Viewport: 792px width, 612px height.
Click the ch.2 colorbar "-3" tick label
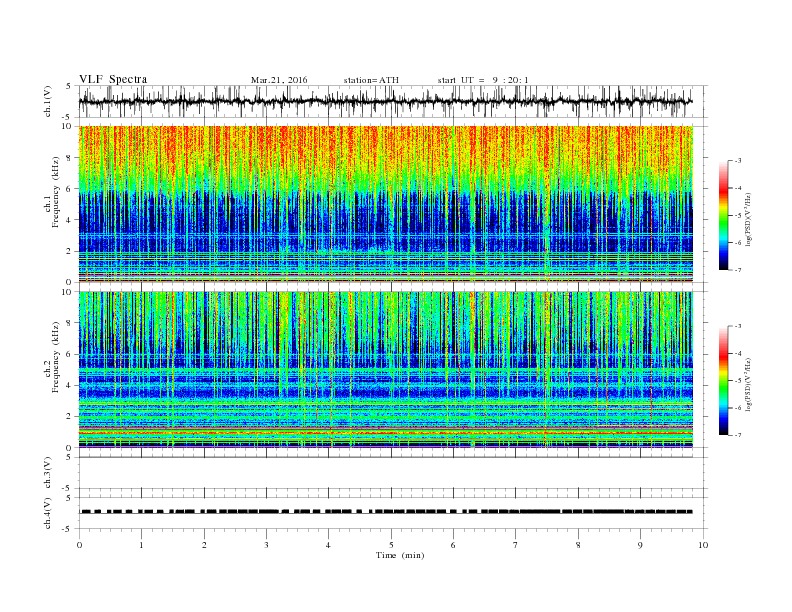tap(738, 326)
